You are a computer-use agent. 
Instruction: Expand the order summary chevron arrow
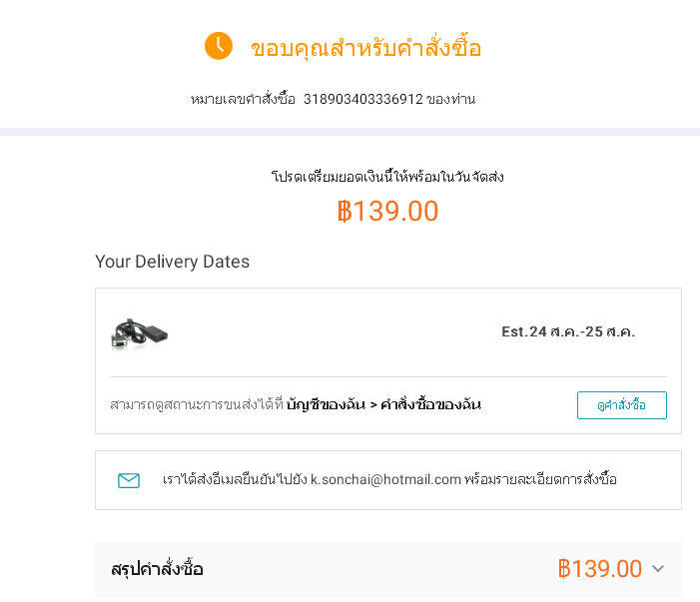[x=658, y=569]
